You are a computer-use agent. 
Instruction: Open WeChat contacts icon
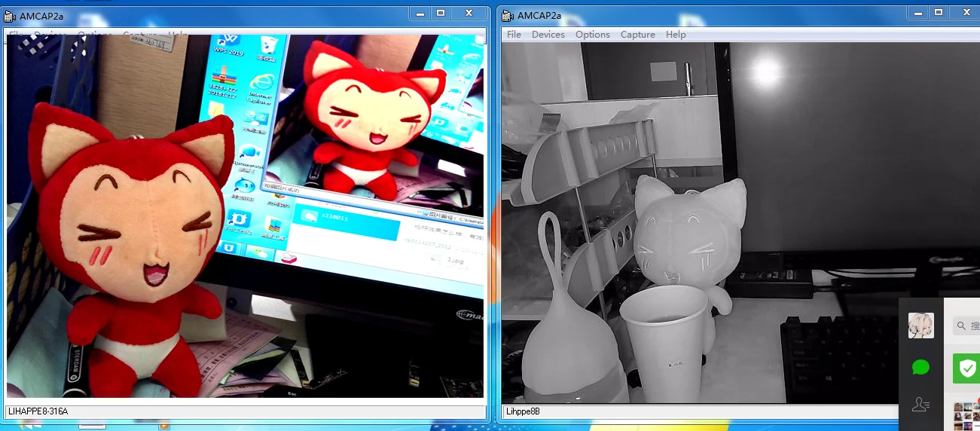(920, 405)
